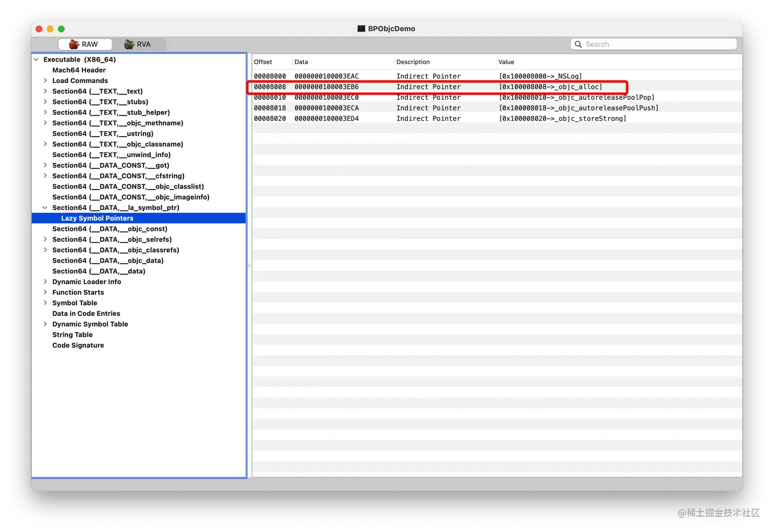Minimize the BPObjcDemo window

(x=50, y=29)
